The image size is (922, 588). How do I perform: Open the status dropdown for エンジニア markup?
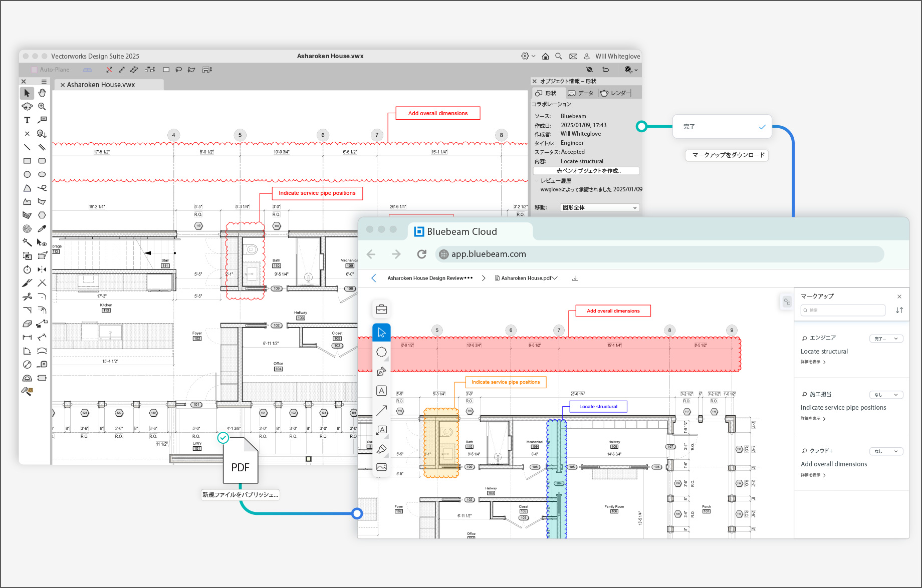(x=886, y=339)
